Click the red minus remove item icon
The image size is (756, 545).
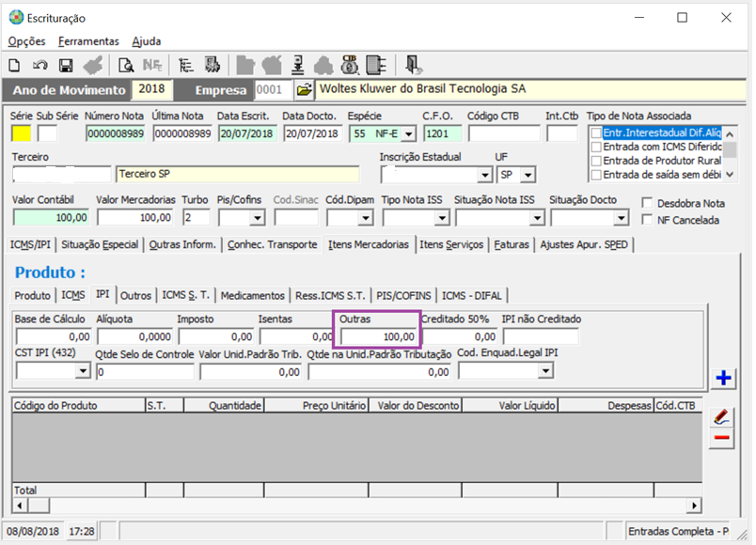click(722, 439)
